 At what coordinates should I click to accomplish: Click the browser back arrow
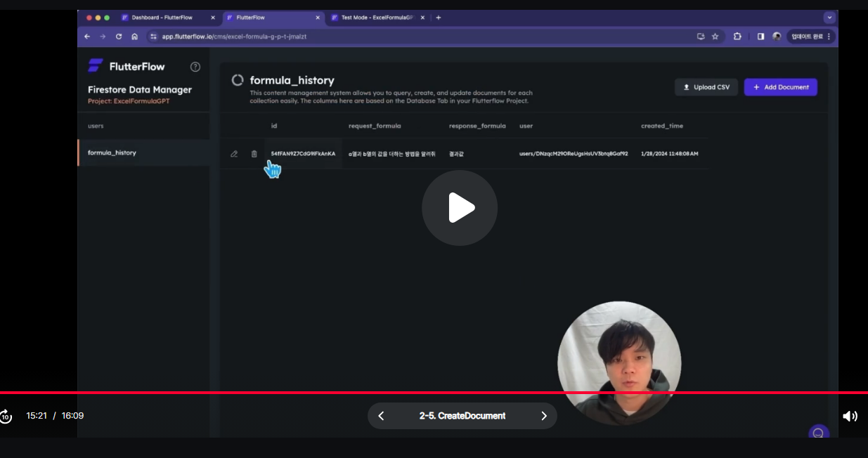point(87,37)
